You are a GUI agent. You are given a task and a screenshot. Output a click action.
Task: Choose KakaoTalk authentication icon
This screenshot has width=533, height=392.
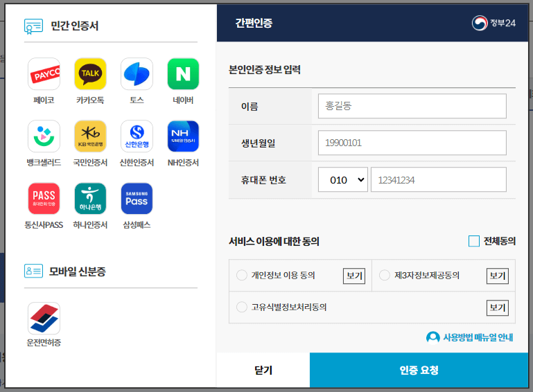90,73
